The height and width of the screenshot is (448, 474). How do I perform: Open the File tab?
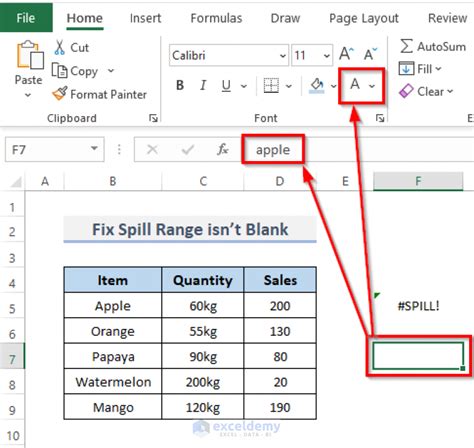click(x=26, y=18)
